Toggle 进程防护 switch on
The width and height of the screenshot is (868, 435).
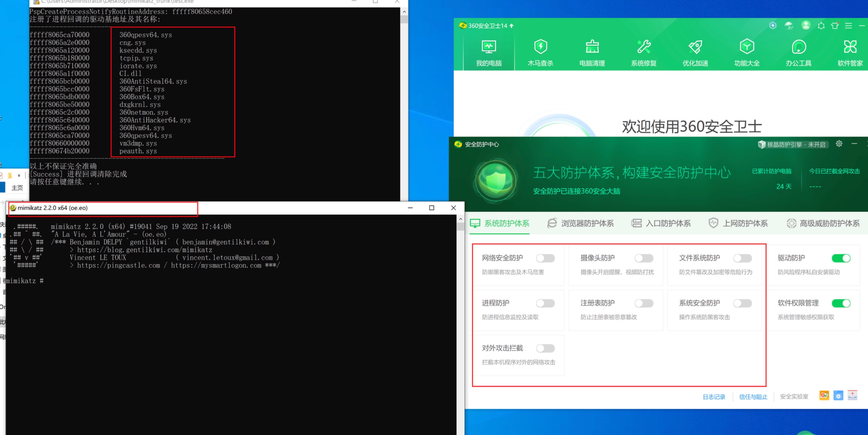545,303
